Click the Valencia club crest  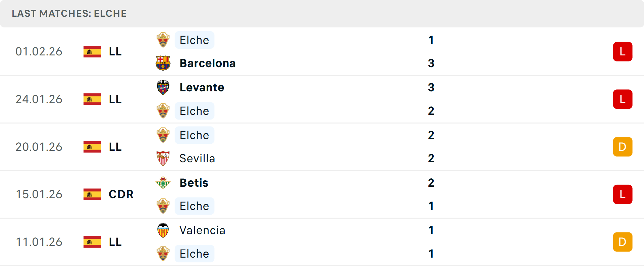pyautogui.click(x=163, y=230)
